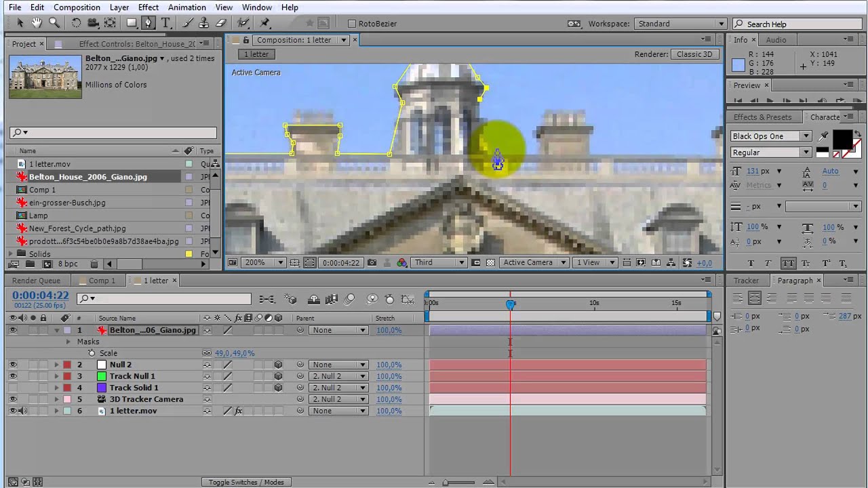Screen dimensions: 868x488
Task: Open the Regular font style dropdown
Action: coord(770,152)
